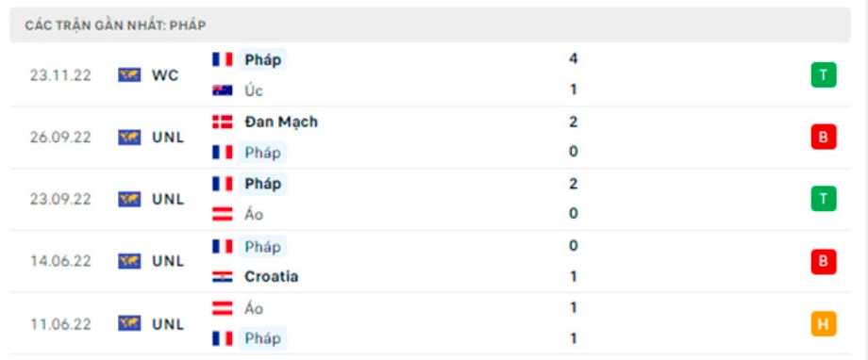This screenshot has width=868, height=360.
Task: Click the French flag in the 23.11.22 match
Action: [223, 59]
